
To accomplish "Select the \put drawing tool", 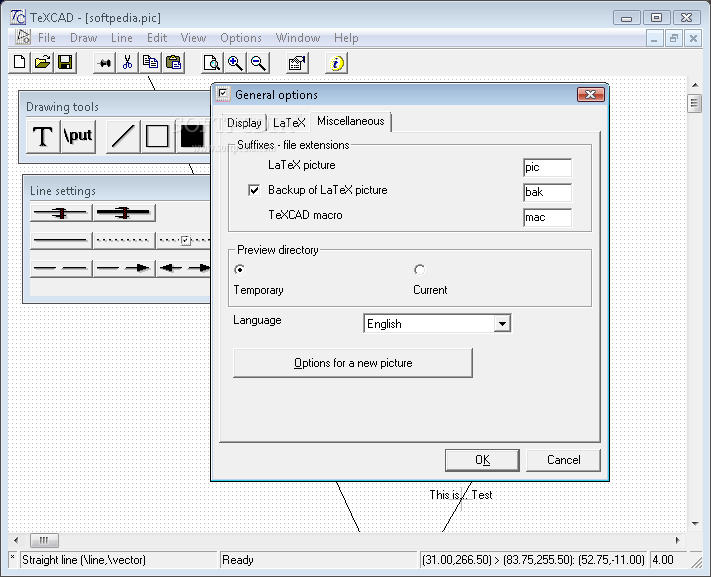I will point(78,136).
